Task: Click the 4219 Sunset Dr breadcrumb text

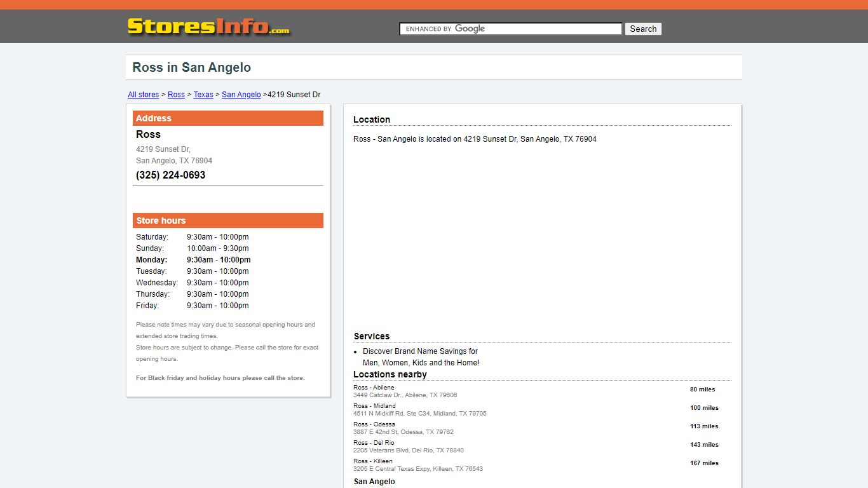Action: click(x=294, y=95)
